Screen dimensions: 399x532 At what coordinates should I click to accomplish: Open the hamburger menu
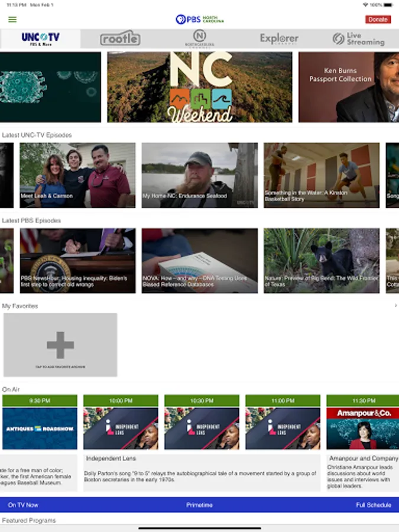(x=12, y=20)
